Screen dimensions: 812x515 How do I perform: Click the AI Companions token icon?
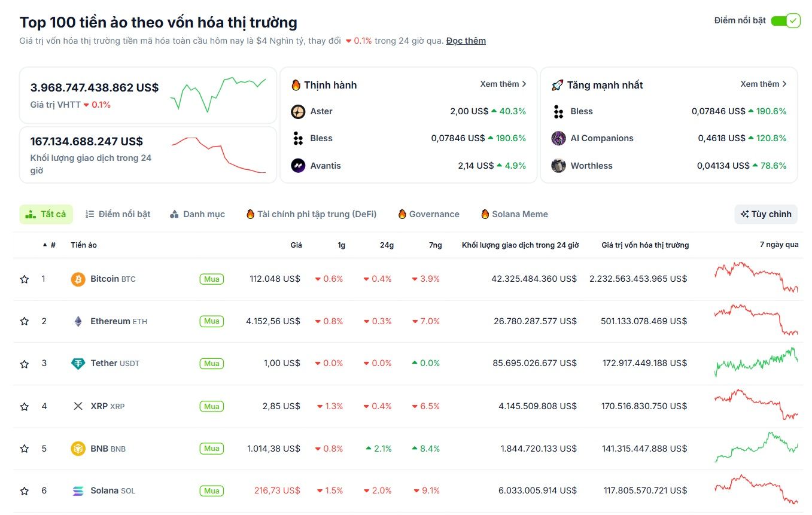559,138
